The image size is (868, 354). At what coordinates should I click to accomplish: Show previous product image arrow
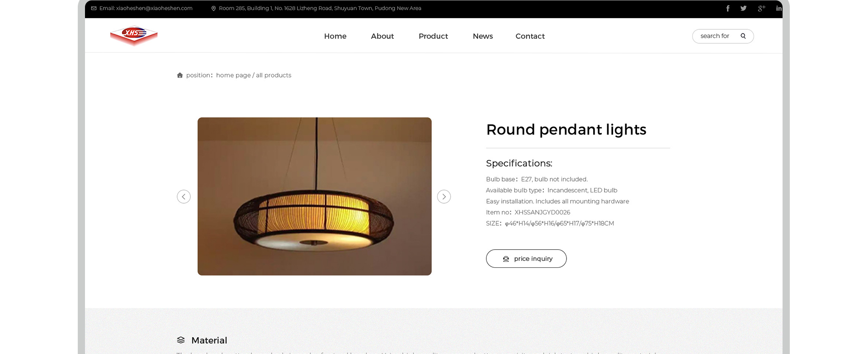point(184,196)
